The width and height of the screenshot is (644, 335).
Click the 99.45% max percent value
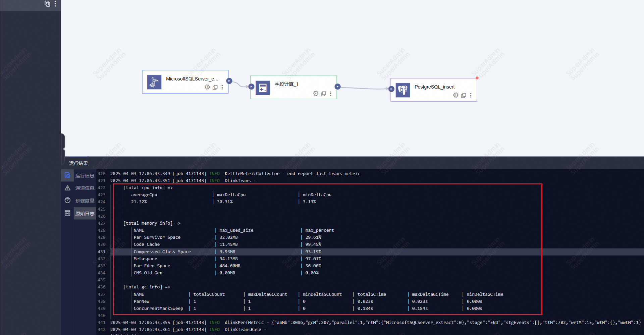[x=313, y=244]
